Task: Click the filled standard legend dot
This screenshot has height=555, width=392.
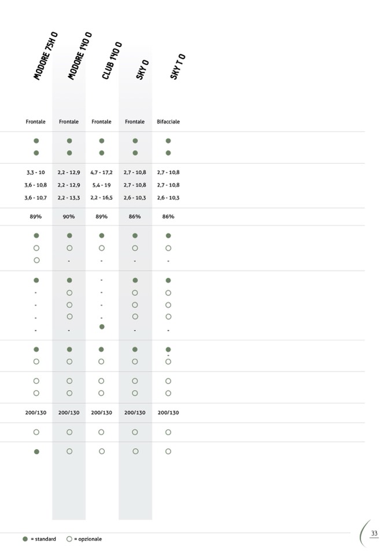Action: pyautogui.click(x=25, y=539)
